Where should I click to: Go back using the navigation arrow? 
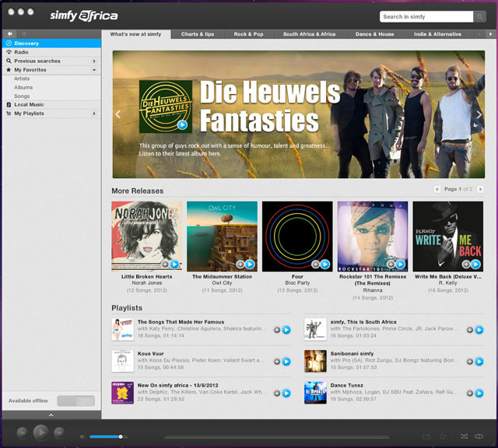coord(9,34)
